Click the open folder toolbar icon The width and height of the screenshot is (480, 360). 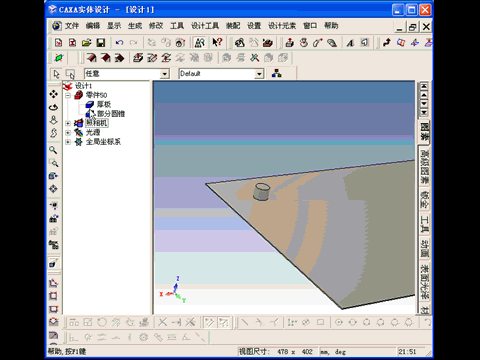[86, 43]
